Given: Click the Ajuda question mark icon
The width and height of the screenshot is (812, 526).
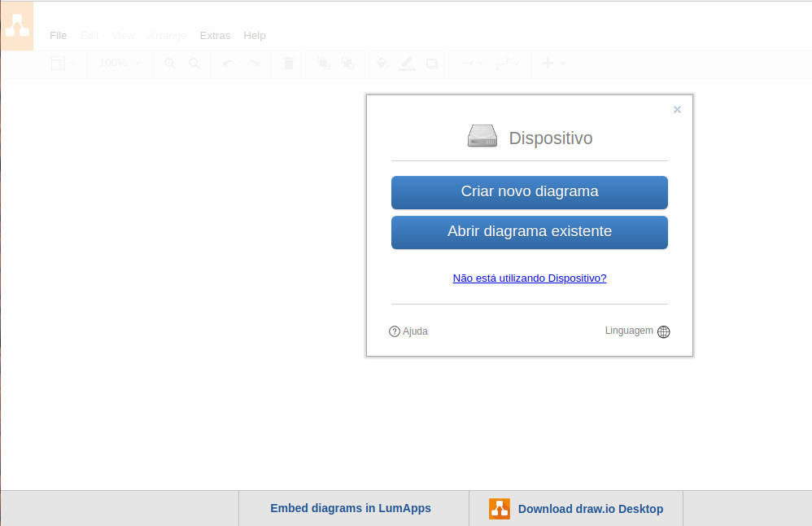Looking at the screenshot, I should [395, 331].
